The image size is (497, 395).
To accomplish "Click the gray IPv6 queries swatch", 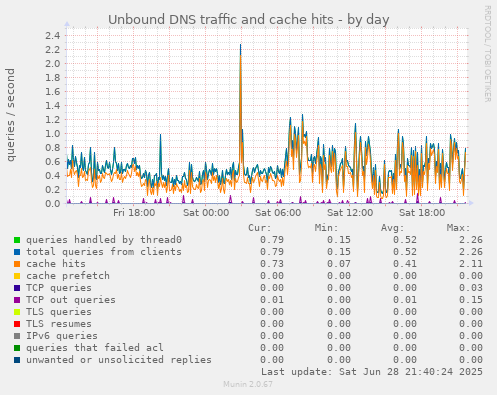I will click(x=17, y=336).
